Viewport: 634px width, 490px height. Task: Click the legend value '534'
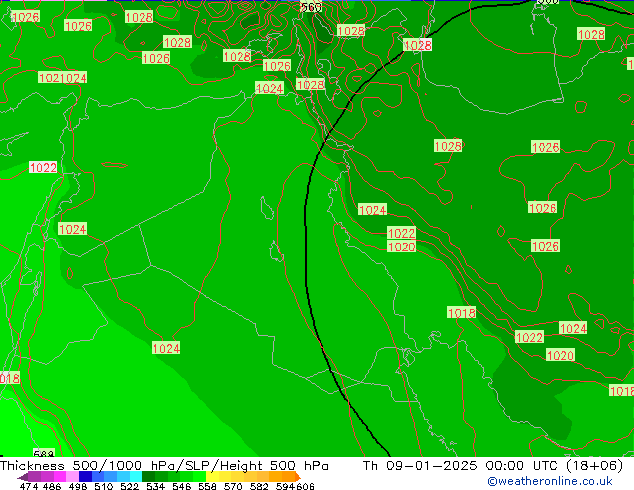click(x=155, y=486)
